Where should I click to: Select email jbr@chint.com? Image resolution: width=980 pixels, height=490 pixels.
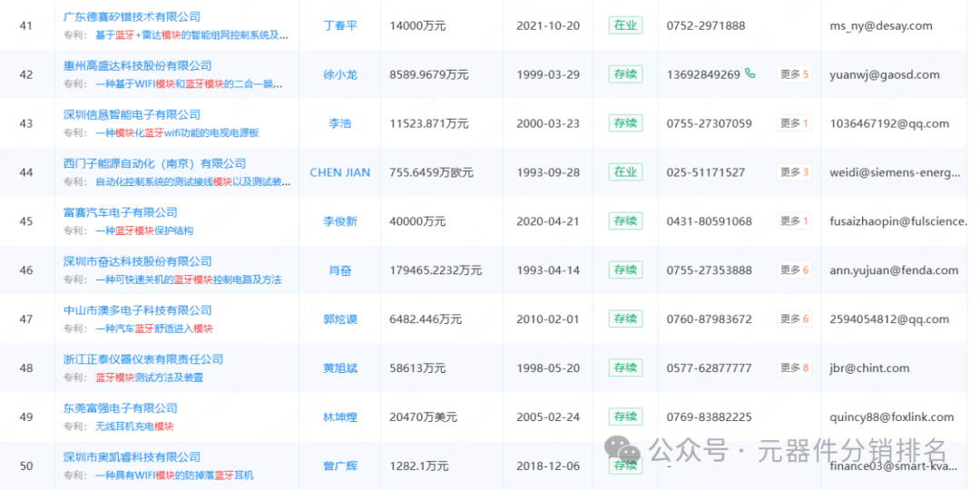[869, 368]
